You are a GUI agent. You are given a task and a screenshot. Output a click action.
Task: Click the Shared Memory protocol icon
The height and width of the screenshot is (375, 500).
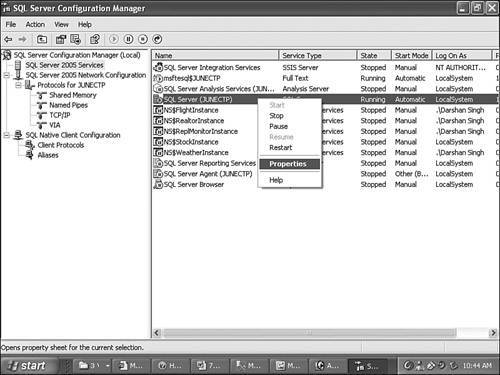(x=42, y=95)
